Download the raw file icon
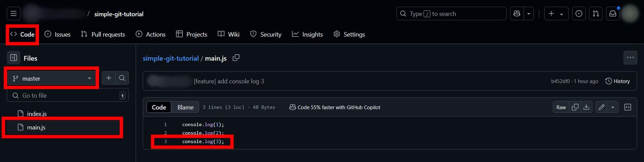This screenshot has width=644, height=162. (586, 107)
